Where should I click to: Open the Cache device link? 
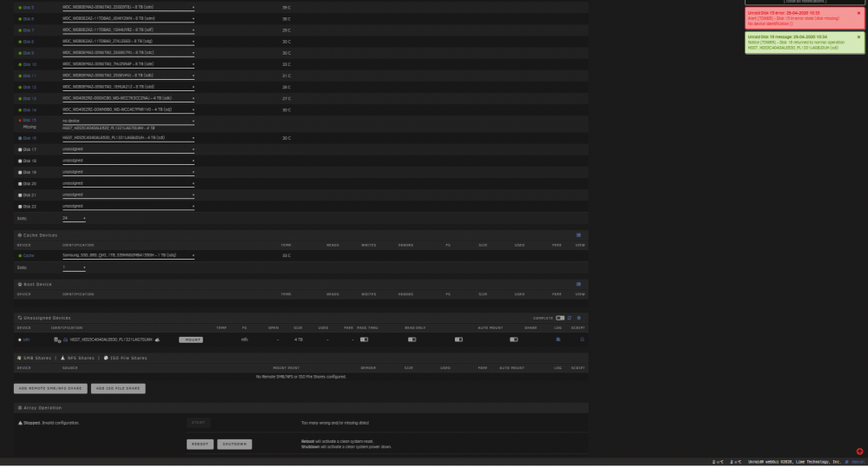(x=29, y=256)
